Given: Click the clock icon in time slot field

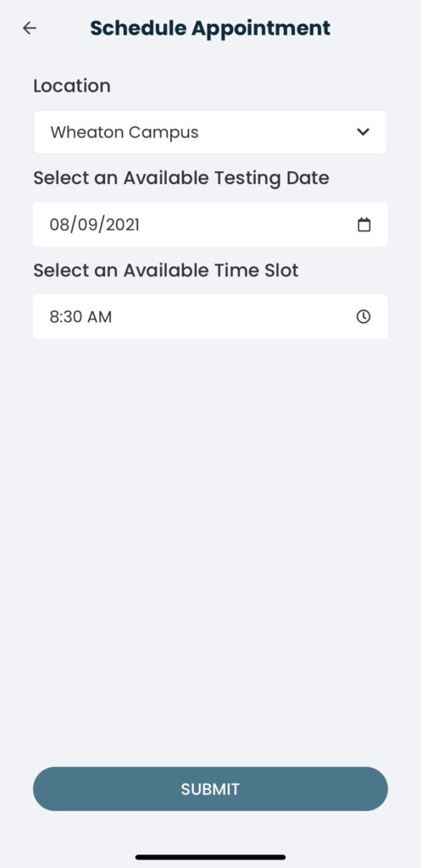Looking at the screenshot, I should click(363, 317).
